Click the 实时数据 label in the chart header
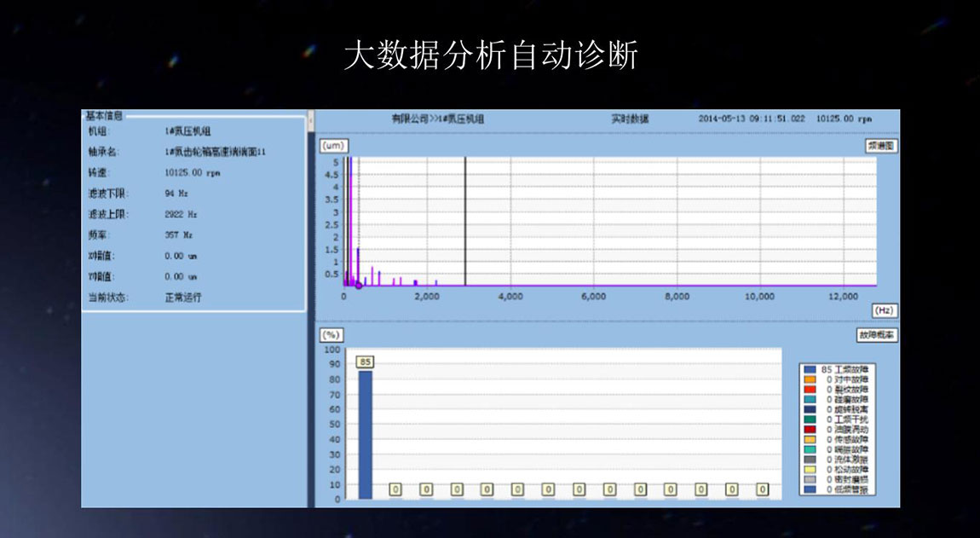Viewport: 980px width, 538px height. tap(630, 119)
